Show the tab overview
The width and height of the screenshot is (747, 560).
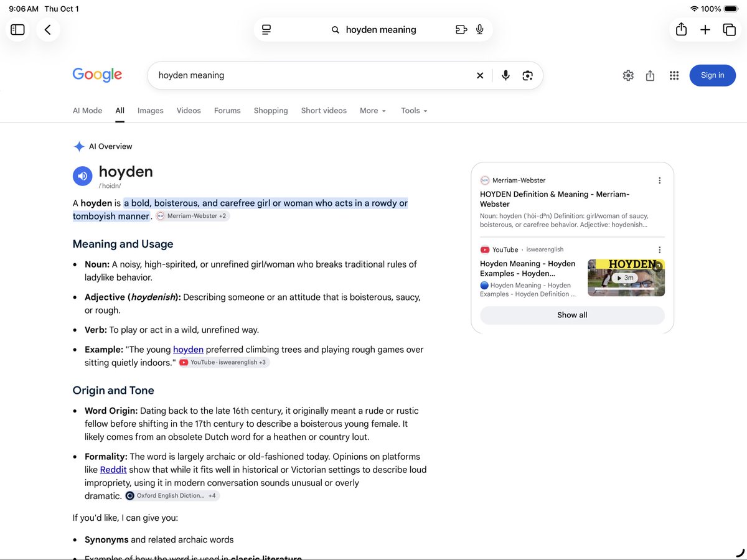[730, 30]
